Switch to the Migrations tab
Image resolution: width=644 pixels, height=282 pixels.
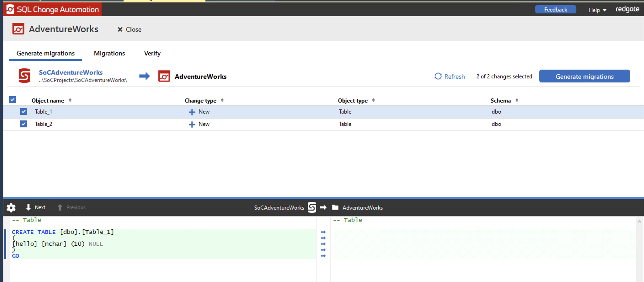tap(109, 53)
